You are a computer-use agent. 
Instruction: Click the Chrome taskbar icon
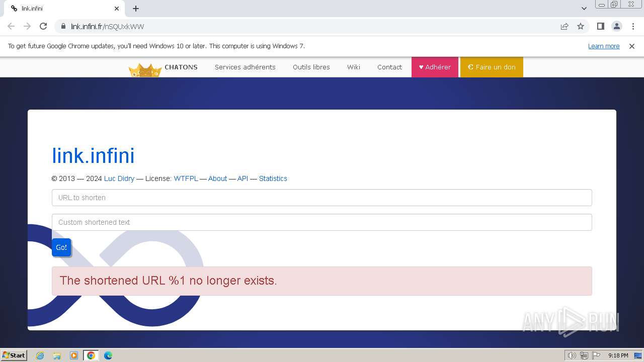pos(91,355)
